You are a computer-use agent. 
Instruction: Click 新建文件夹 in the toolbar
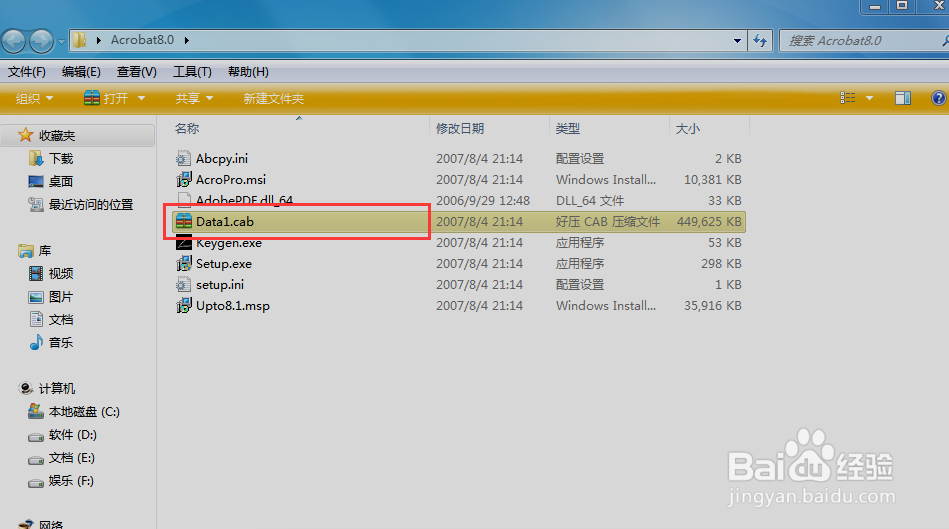(274, 99)
